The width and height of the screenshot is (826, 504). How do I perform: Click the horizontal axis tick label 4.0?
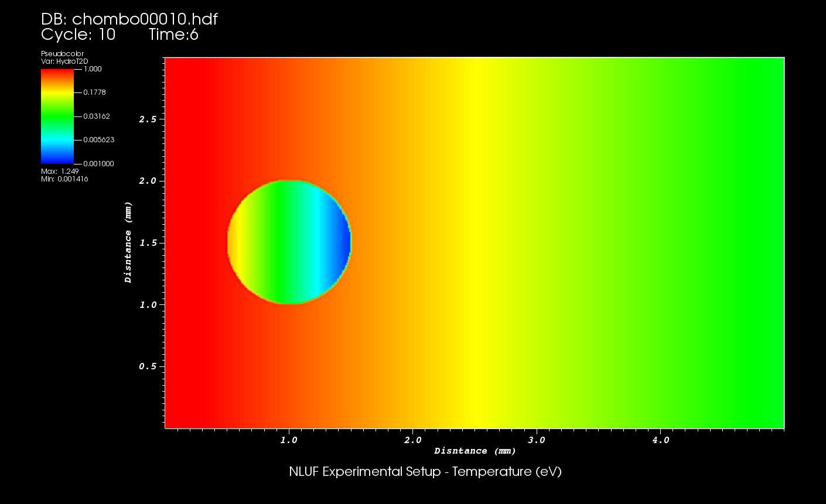[x=661, y=440]
